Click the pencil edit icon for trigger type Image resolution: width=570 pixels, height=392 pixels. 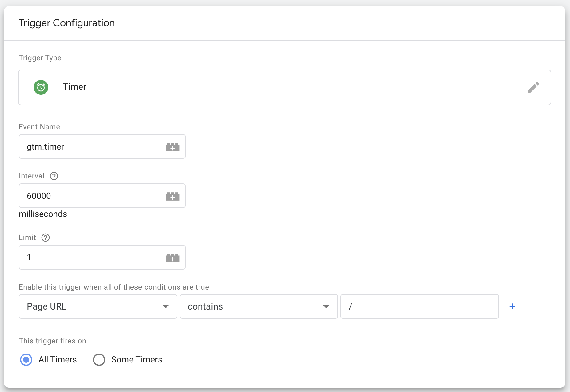pos(533,87)
